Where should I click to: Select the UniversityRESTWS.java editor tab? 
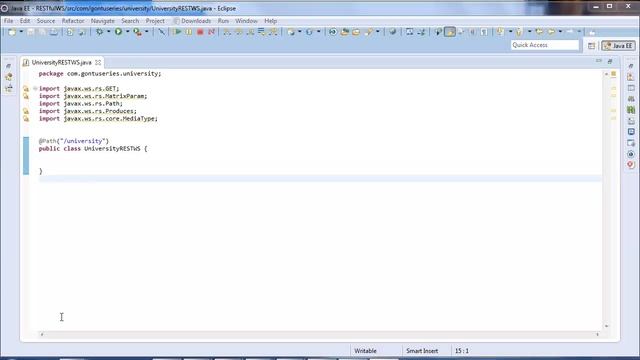[61, 62]
